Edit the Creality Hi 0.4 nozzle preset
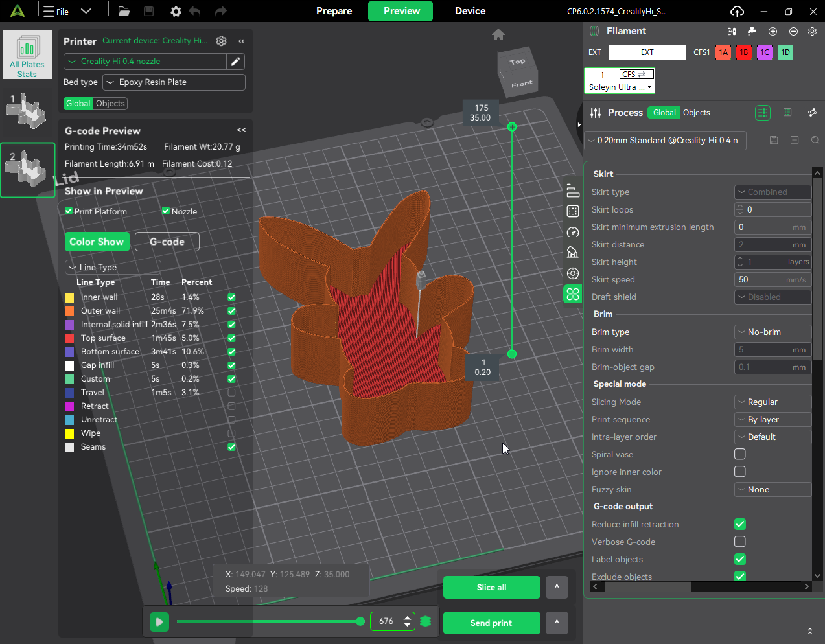The height and width of the screenshot is (644, 825). [x=236, y=62]
